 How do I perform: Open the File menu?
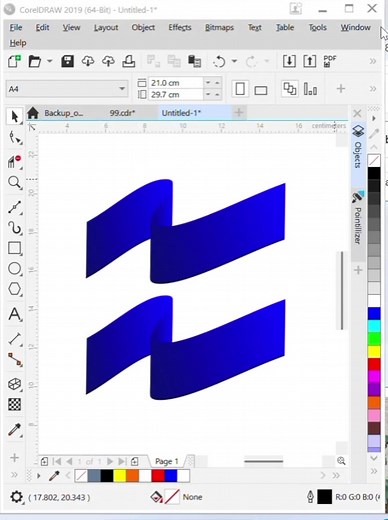[16, 27]
